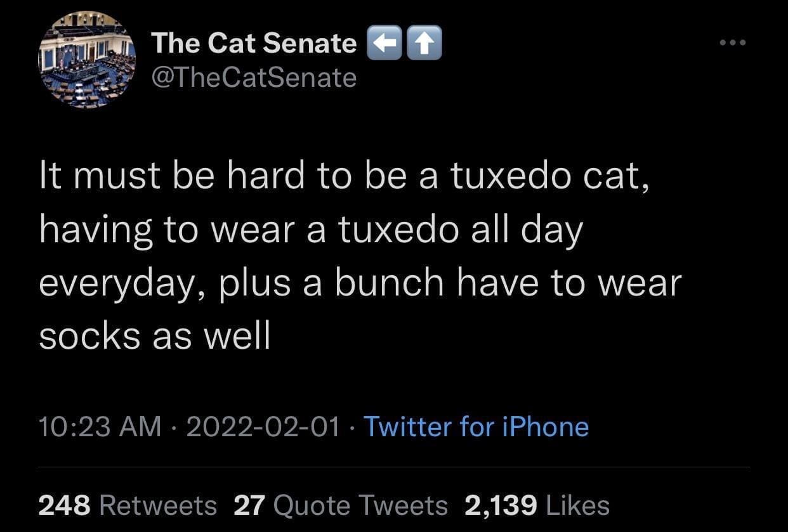
Task: Click the tweet's first line about tuxedo cat
Action: (345, 177)
